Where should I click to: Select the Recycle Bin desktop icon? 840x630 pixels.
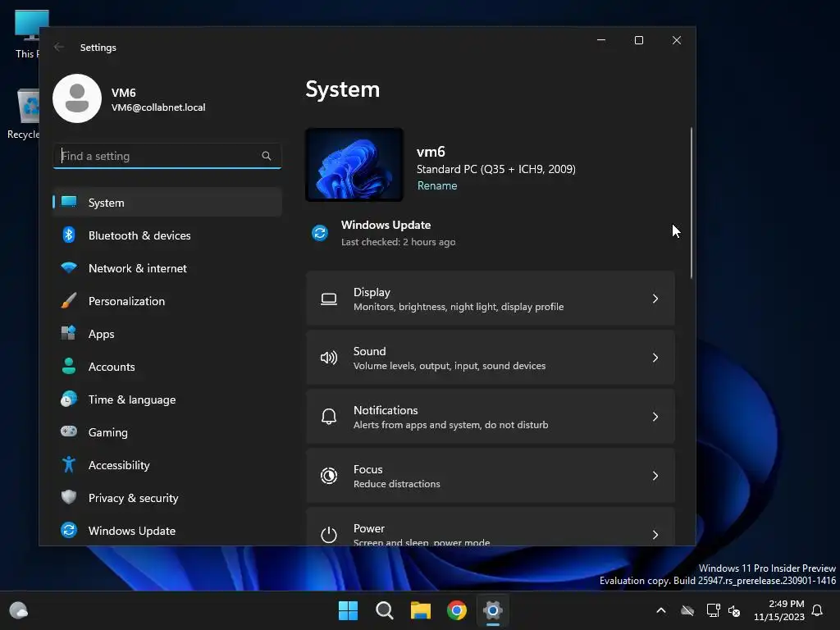click(24, 113)
